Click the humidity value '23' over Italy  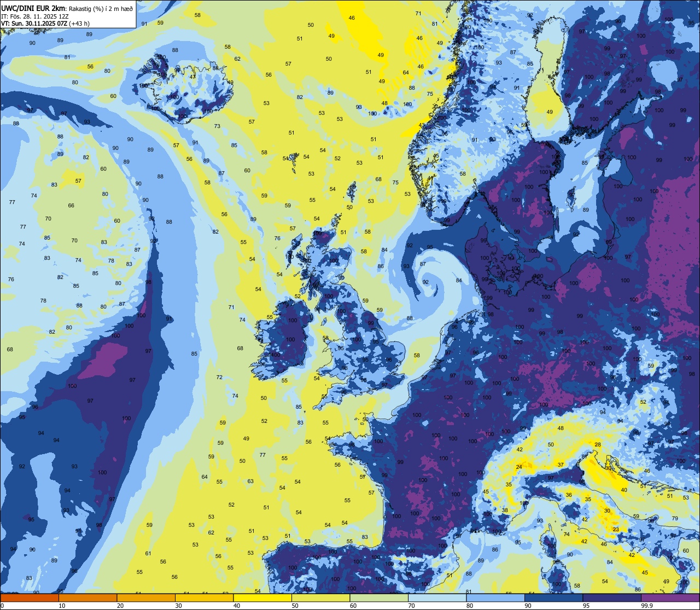click(x=616, y=530)
